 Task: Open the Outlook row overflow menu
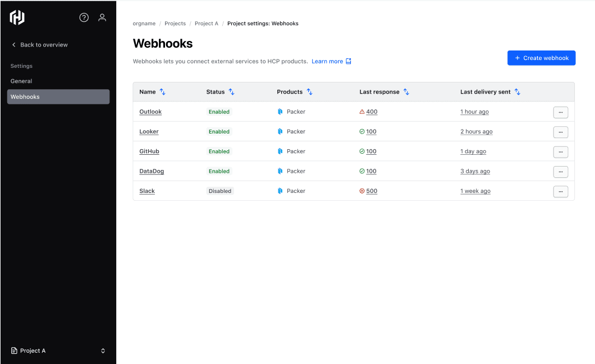click(560, 112)
